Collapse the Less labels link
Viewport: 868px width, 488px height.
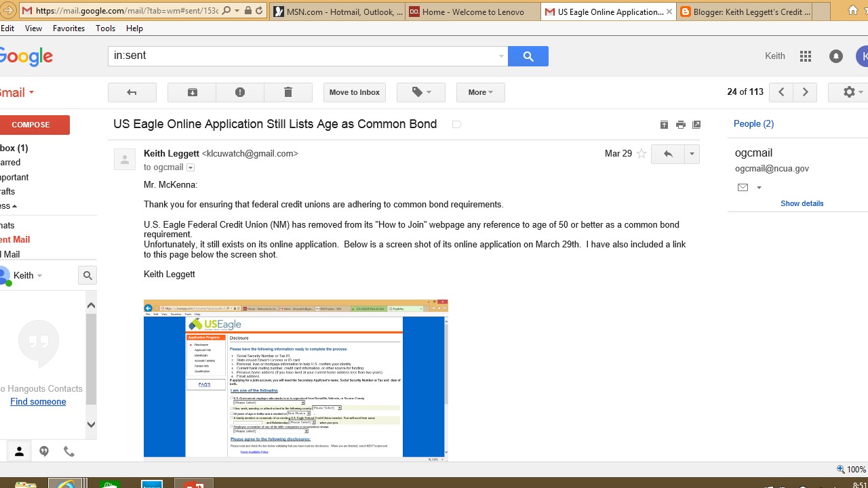click(x=8, y=205)
